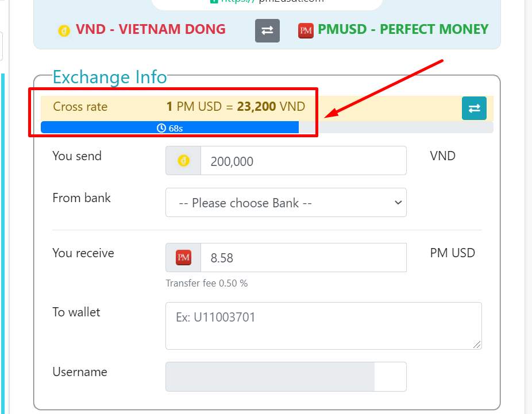Click into the To wallet text area
The image size is (532, 414).
tap(323, 326)
